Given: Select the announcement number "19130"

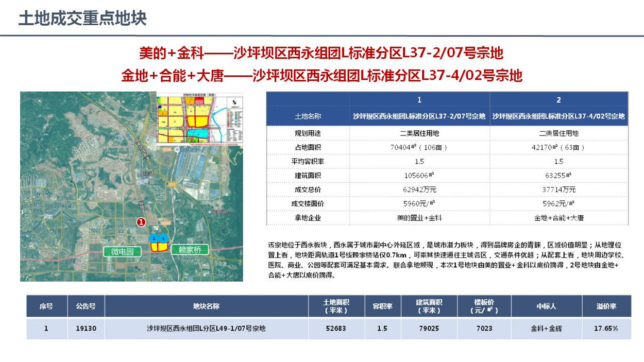Looking at the screenshot, I should pyautogui.click(x=86, y=328).
